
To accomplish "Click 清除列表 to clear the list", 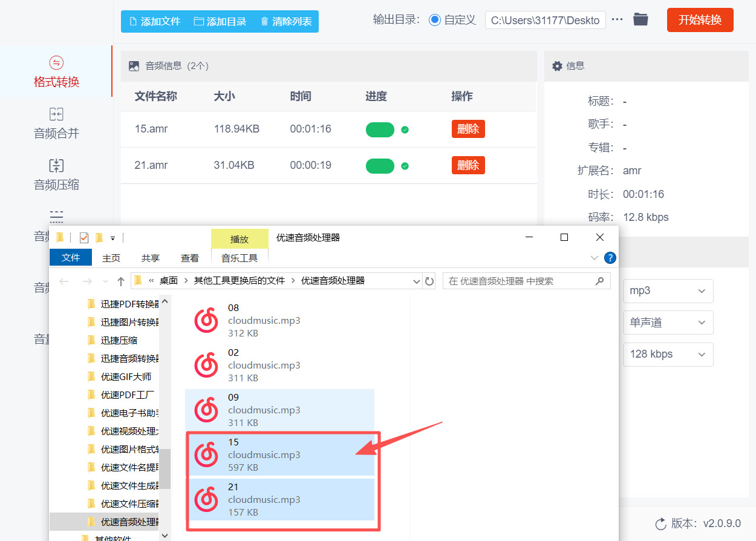I will coord(286,22).
